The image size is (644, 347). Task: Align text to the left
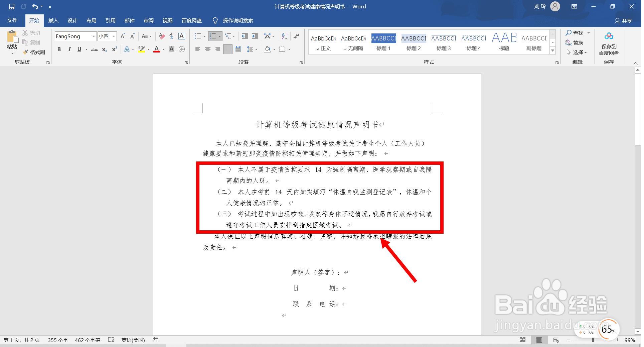(x=198, y=49)
